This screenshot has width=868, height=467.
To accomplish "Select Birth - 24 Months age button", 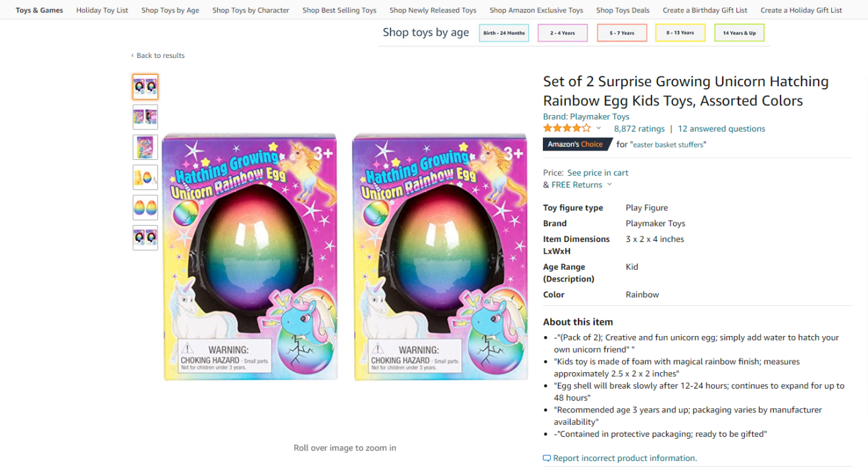I will (504, 33).
